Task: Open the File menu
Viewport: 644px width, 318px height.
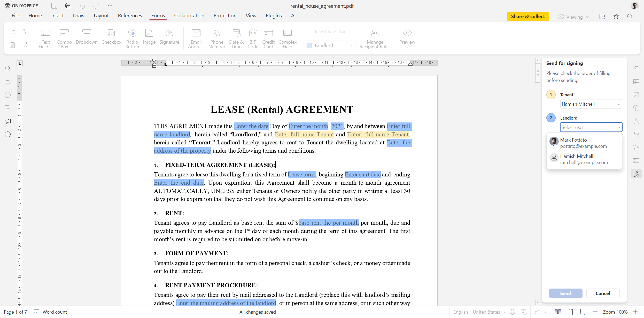Action: point(15,15)
